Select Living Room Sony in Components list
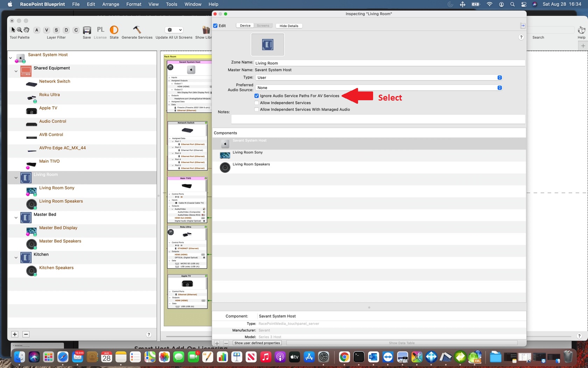The image size is (588, 368). 369,156
